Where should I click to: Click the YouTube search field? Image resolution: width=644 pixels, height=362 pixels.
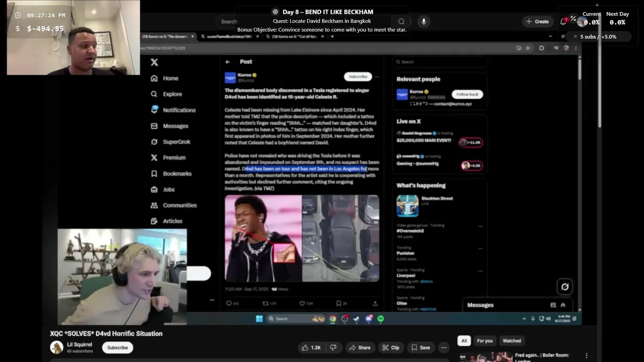(x=304, y=22)
